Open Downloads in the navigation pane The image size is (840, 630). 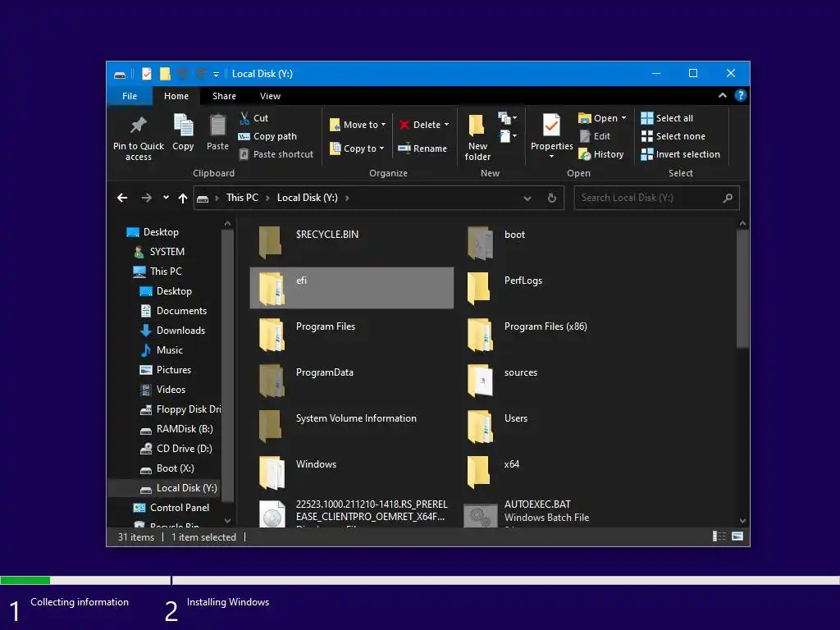click(180, 331)
